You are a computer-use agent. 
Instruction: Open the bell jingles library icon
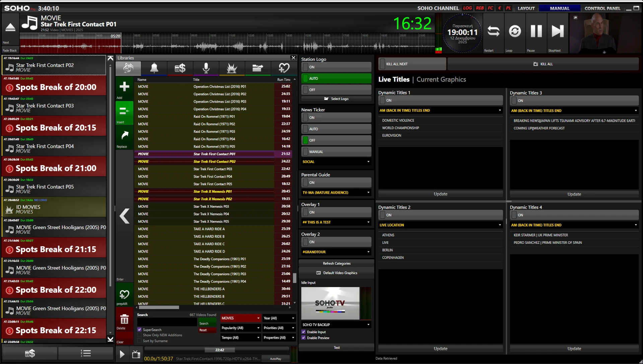point(154,68)
